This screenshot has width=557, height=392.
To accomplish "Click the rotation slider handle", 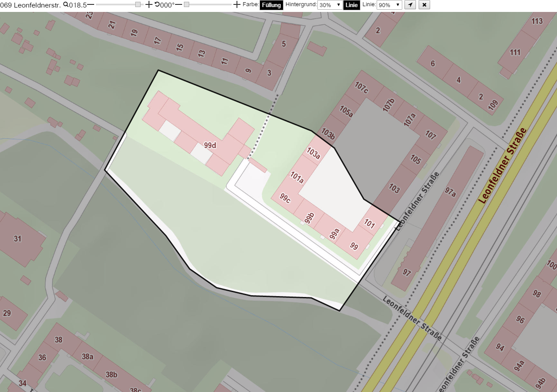I will pyautogui.click(x=187, y=4).
